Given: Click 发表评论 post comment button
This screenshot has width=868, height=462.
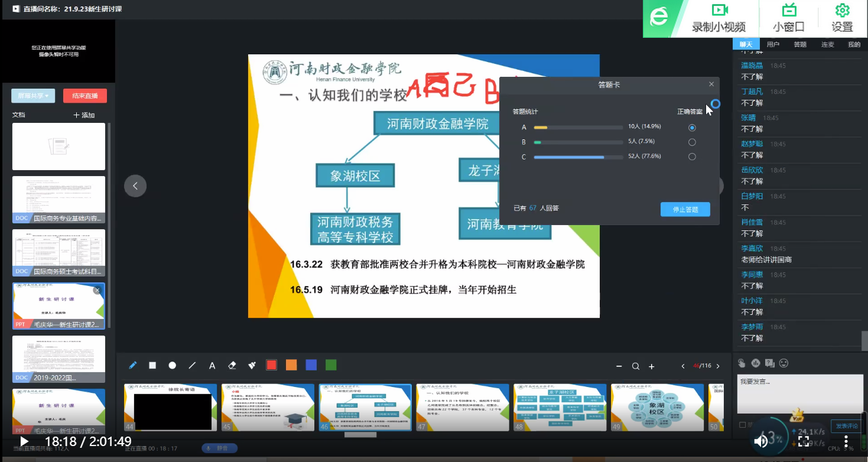Looking at the screenshot, I should pos(846,426).
